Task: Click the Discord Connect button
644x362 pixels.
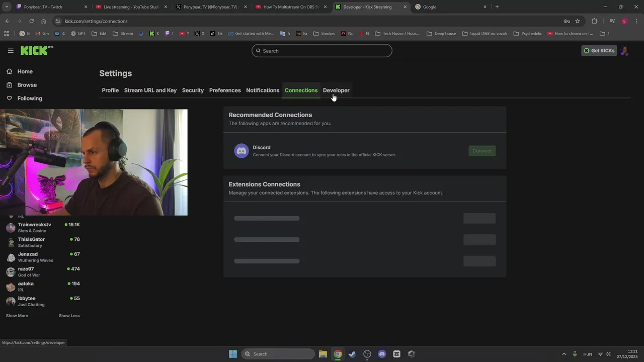Action: (x=482, y=151)
